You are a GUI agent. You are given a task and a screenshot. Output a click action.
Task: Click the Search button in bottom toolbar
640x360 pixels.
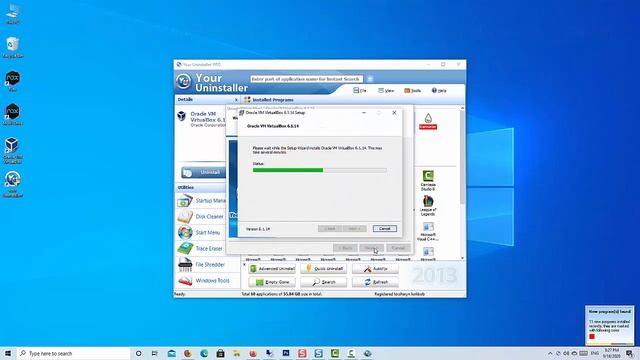coord(324,282)
